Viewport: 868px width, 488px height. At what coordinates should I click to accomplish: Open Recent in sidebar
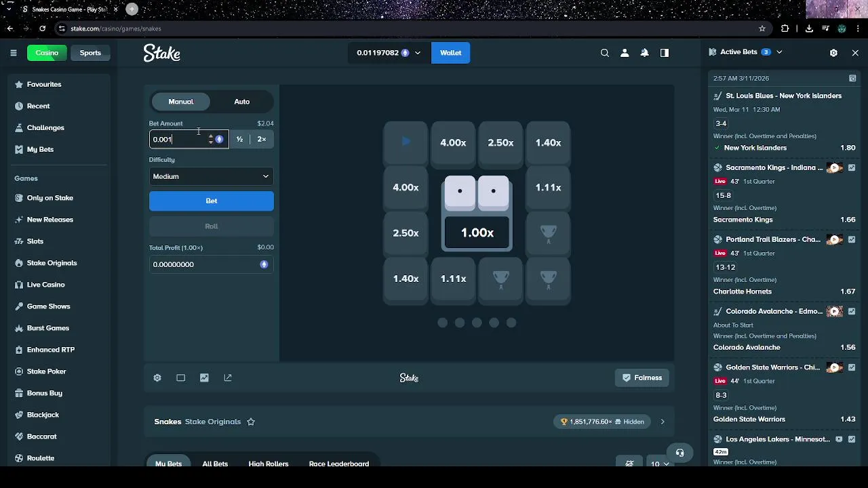click(38, 106)
